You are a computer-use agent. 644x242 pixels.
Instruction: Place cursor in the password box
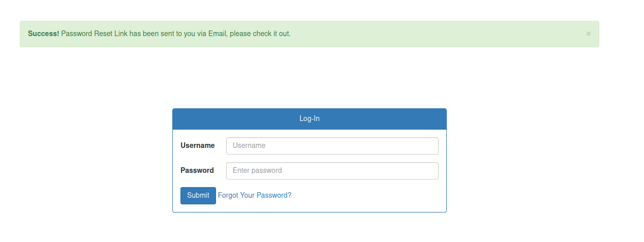tap(332, 171)
